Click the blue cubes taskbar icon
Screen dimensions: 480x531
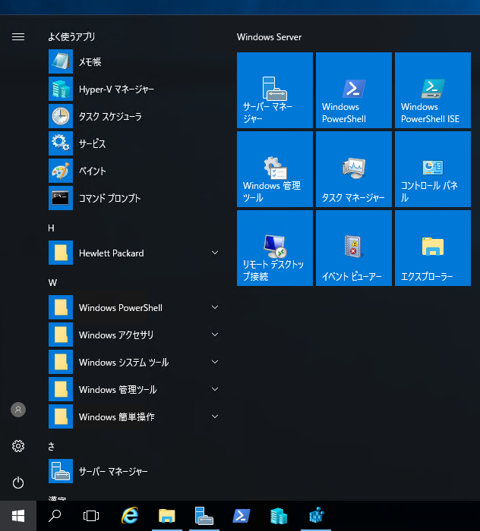tap(316, 516)
